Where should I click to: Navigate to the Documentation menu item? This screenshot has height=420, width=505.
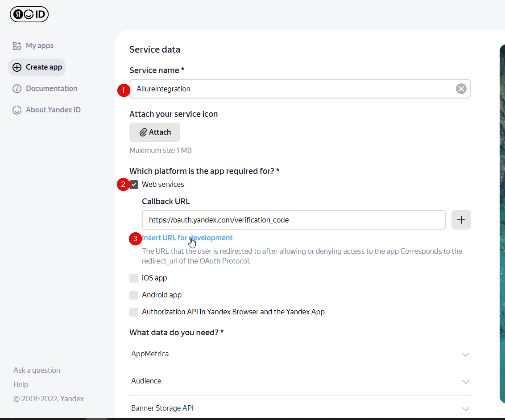tap(51, 88)
